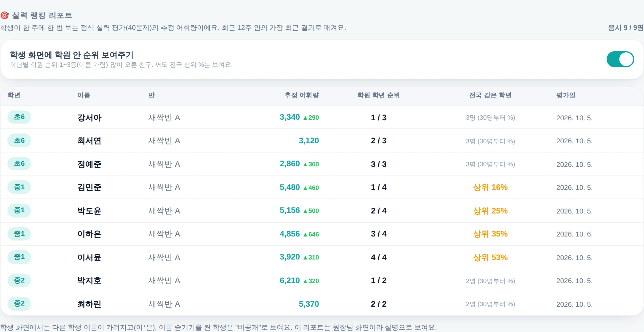Screen dimensions: 644x332
Task: Toggle the 학원 안 순위 보여주기 switch
Action: (x=620, y=59)
